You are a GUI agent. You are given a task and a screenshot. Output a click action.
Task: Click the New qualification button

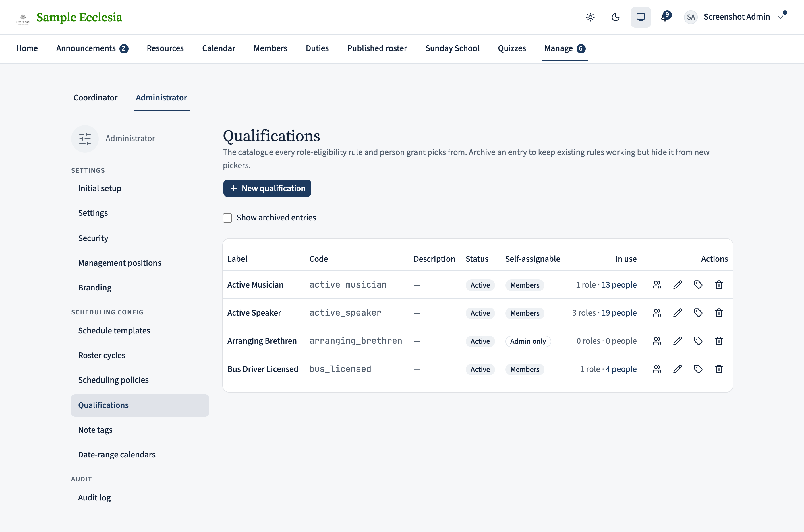click(267, 188)
